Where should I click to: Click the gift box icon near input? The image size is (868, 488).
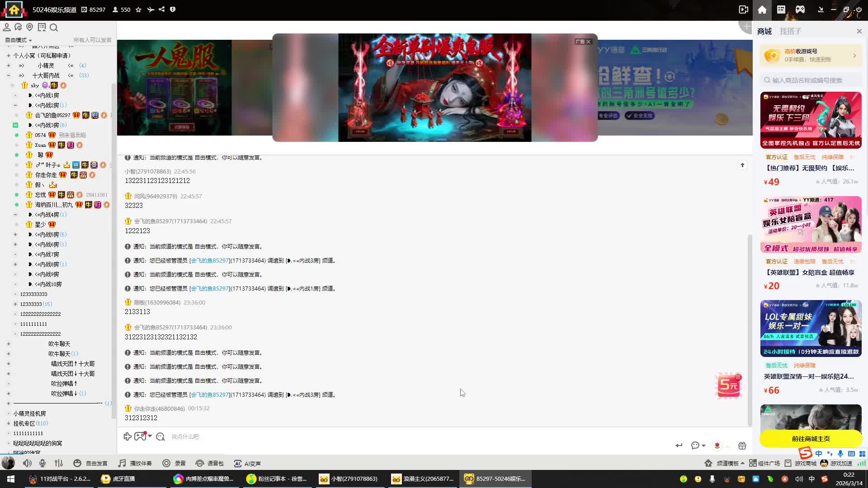(742, 446)
